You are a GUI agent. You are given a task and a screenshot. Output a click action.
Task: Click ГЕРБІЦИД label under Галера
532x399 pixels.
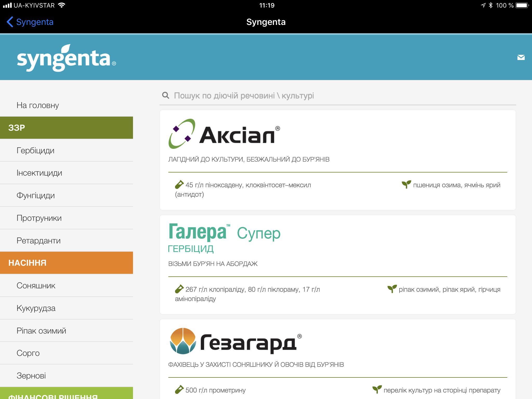pos(191,249)
